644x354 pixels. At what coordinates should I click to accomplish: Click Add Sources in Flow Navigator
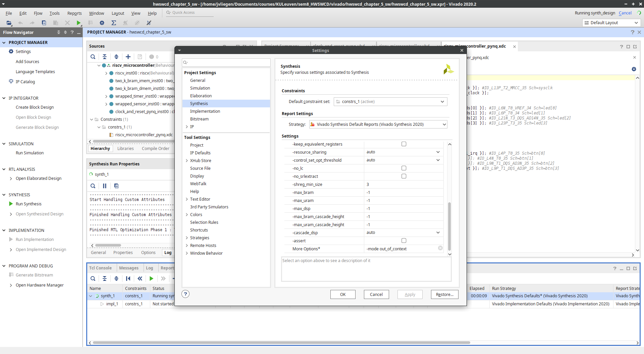28,62
